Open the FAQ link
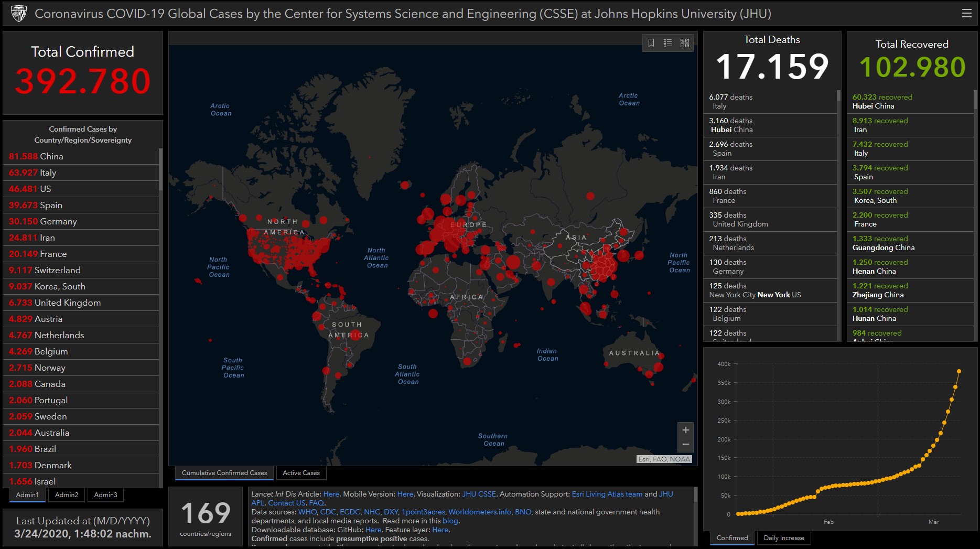The image size is (980, 549). pos(316,503)
